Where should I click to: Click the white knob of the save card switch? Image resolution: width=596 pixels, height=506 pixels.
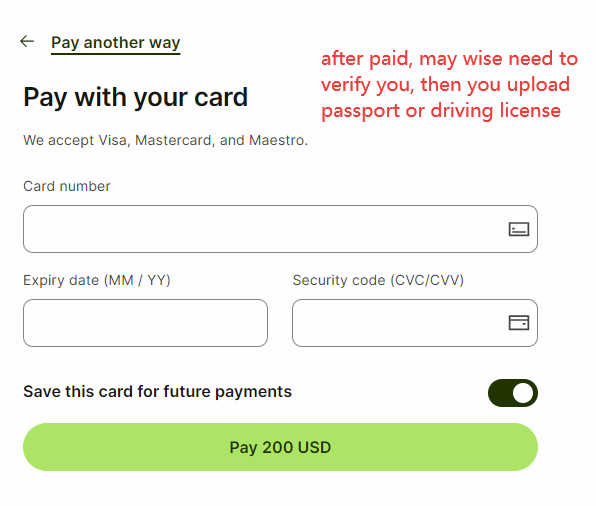click(x=523, y=393)
